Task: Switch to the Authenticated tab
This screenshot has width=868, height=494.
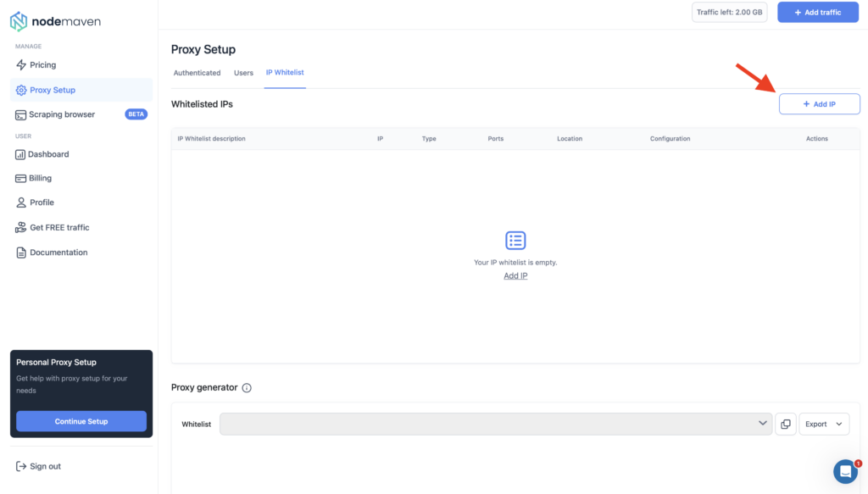Action: click(x=197, y=73)
